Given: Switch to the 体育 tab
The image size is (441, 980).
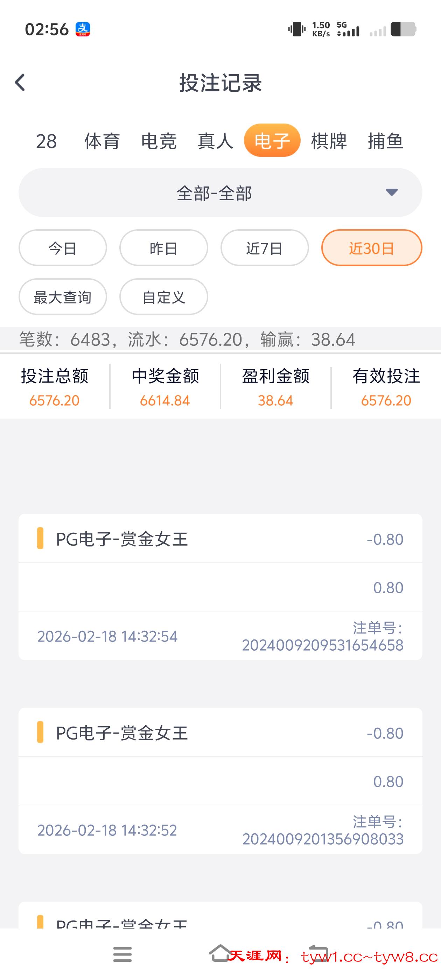Looking at the screenshot, I should [x=102, y=141].
